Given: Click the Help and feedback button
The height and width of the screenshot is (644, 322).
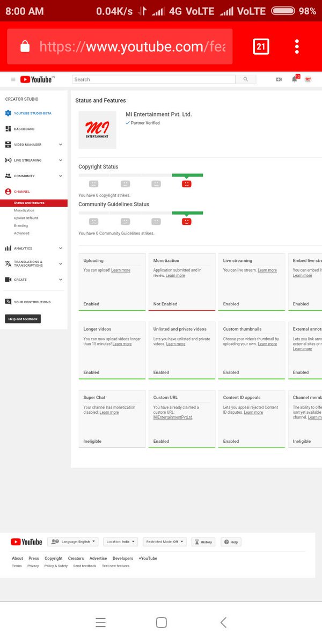Looking at the screenshot, I should point(23,319).
